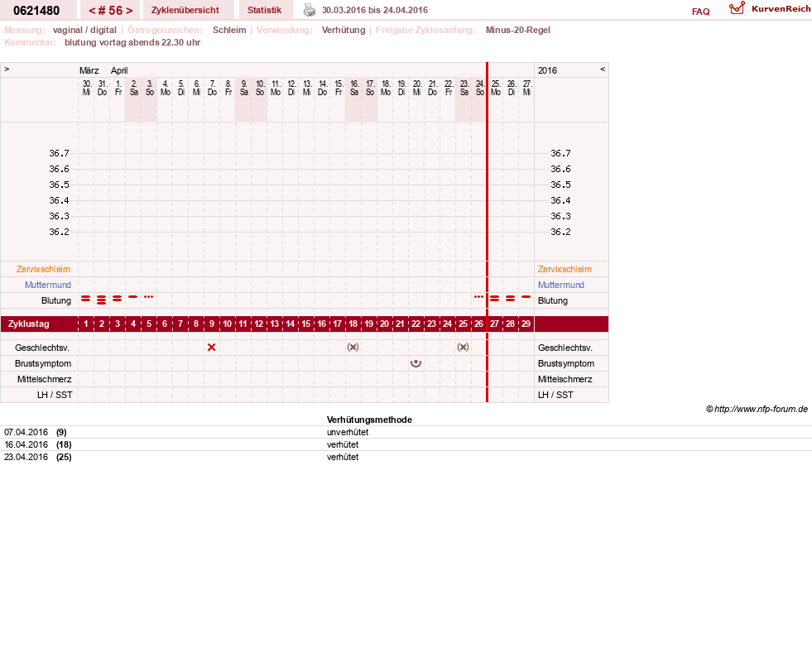Click the left LH / SST row label
This screenshot has width=812, height=667.
click(x=55, y=395)
